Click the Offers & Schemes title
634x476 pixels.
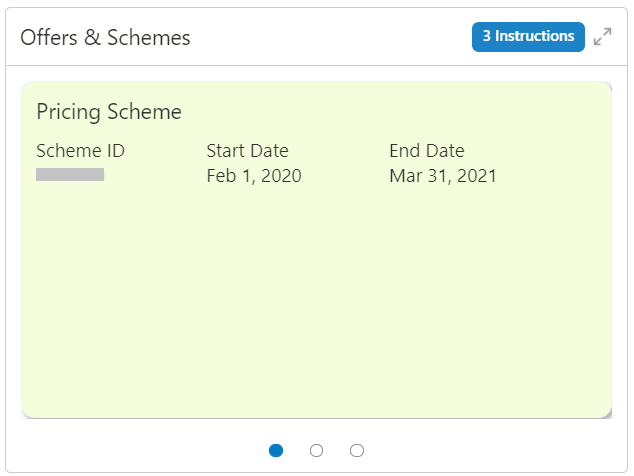pyautogui.click(x=105, y=38)
